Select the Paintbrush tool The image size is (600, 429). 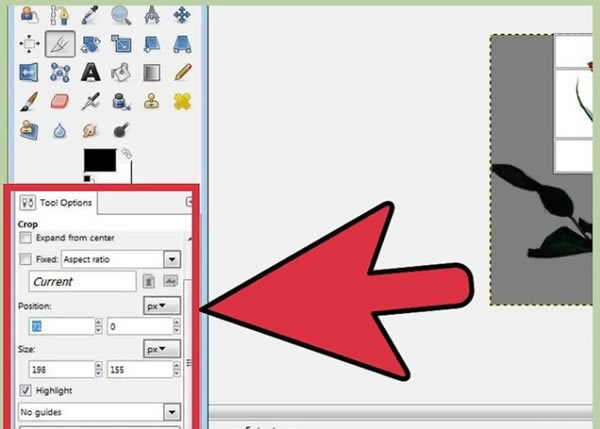pyautogui.click(x=29, y=102)
